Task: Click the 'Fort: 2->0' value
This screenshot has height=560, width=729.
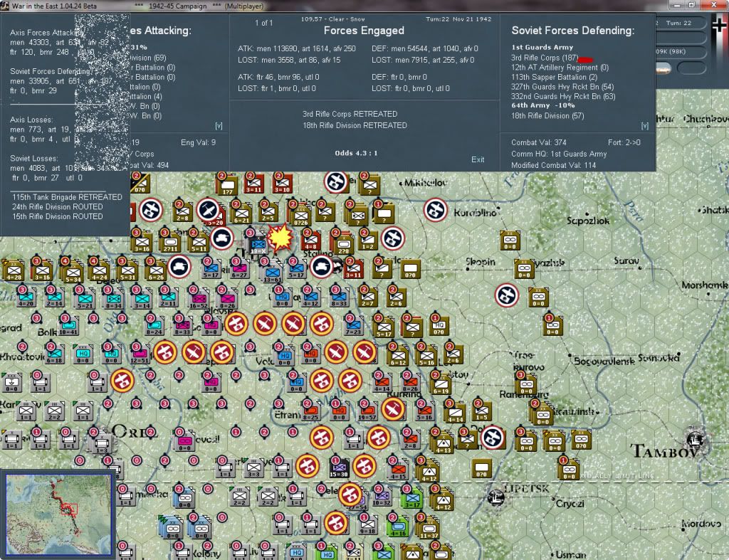Action: click(624, 143)
